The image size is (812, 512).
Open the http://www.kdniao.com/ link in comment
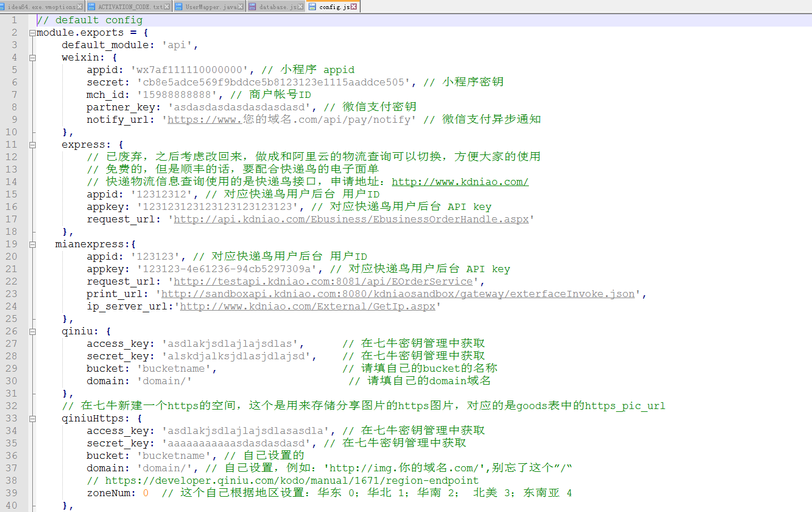[460, 182]
